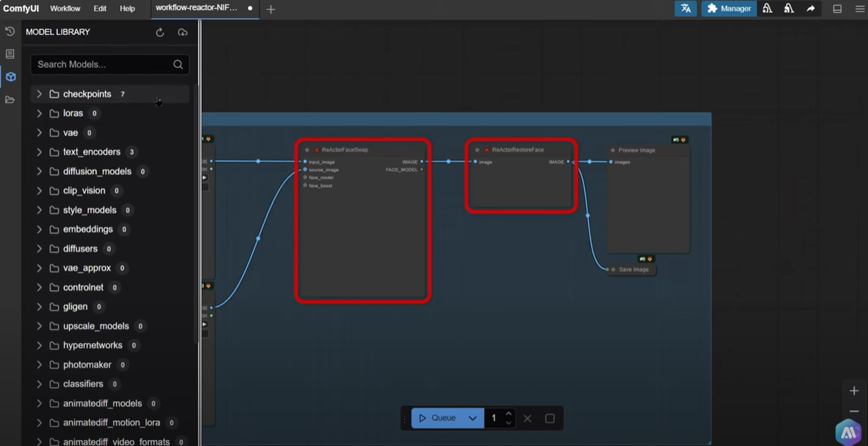Select the Model Library cube icon
Screen dimensions: 868x446
click(x=10, y=77)
